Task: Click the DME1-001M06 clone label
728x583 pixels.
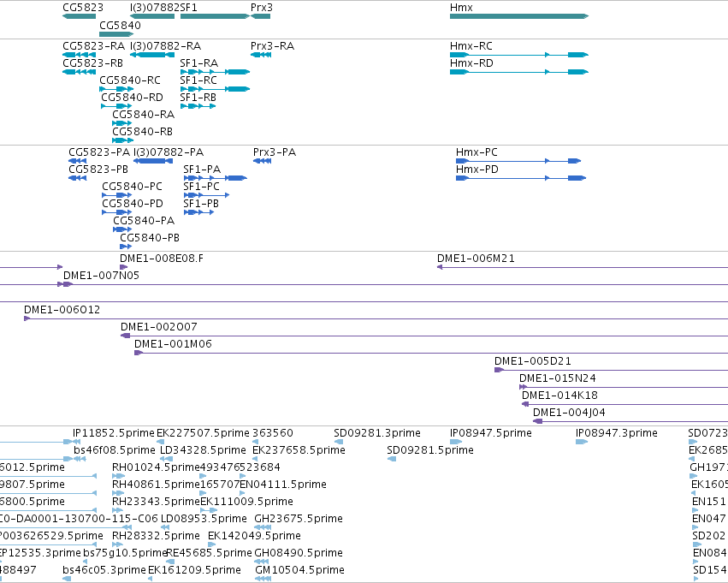Action: pos(173,345)
